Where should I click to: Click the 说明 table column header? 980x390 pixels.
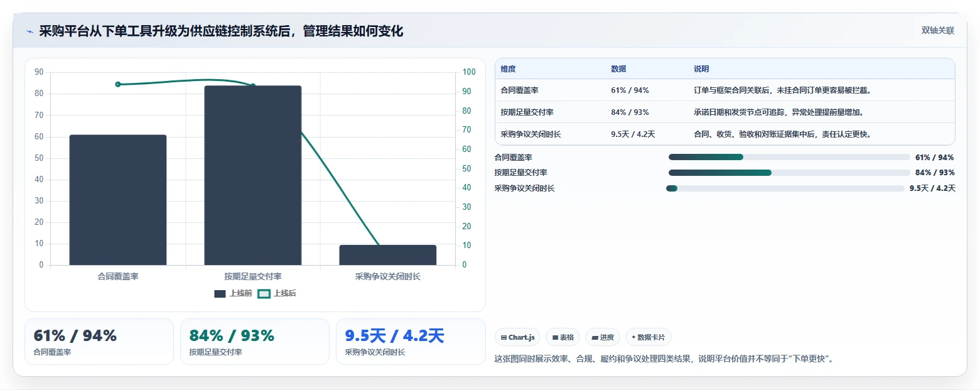tap(701, 69)
